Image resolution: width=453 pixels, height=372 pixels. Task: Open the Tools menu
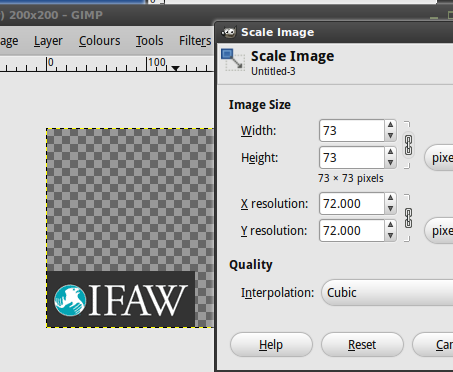click(149, 41)
